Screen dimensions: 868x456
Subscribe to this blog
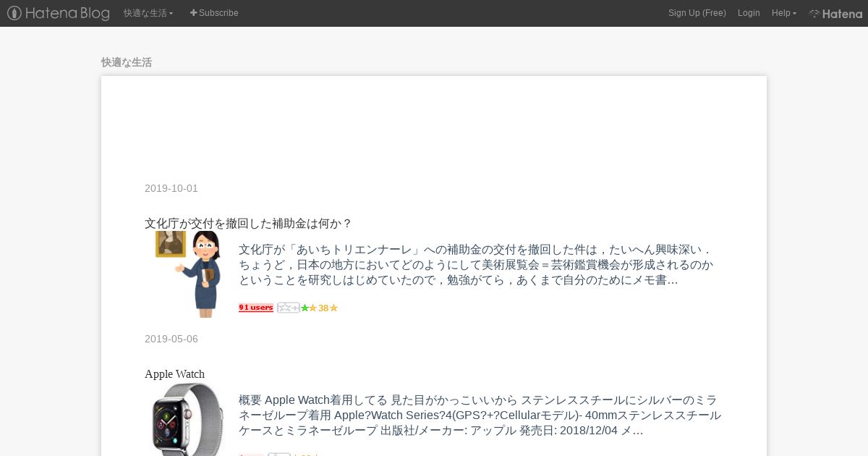(214, 13)
